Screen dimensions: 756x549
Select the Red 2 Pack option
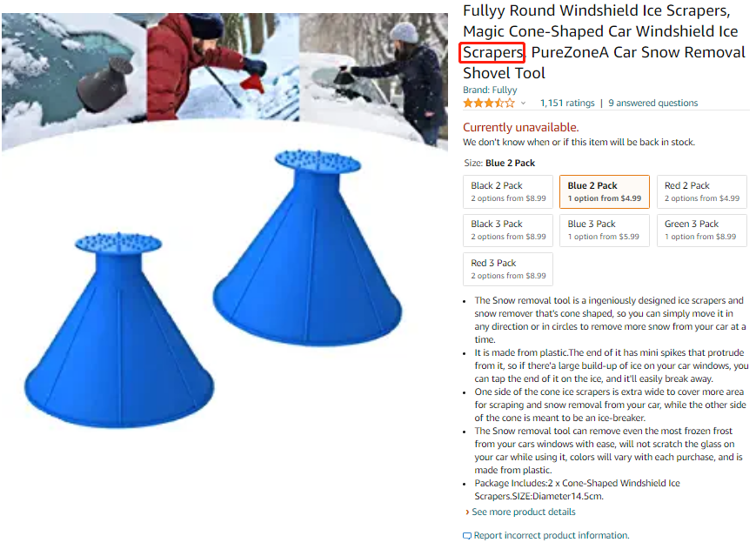[x=701, y=191]
